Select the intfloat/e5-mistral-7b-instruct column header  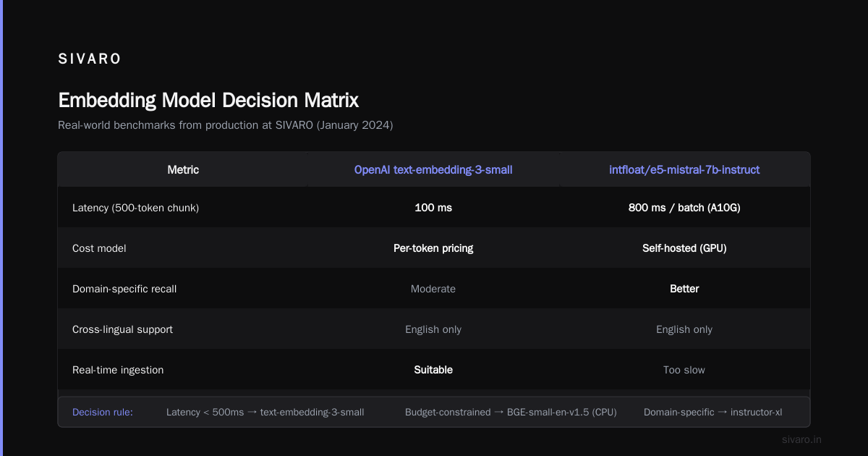684,169
